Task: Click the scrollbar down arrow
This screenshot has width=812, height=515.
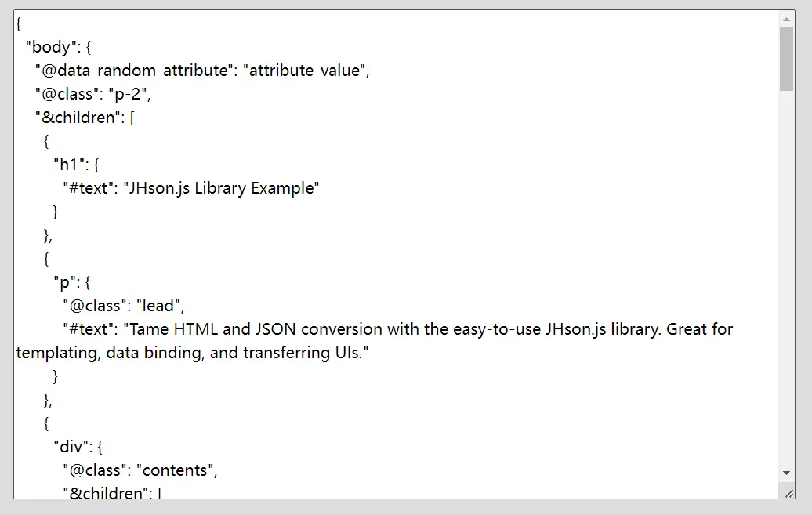Action: [786, 473]
